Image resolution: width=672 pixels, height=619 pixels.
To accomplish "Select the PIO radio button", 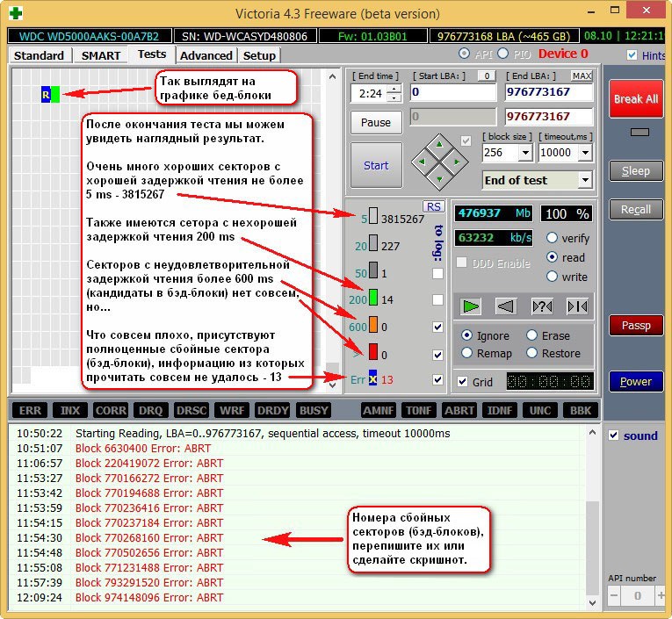I will tap(503, 54).
